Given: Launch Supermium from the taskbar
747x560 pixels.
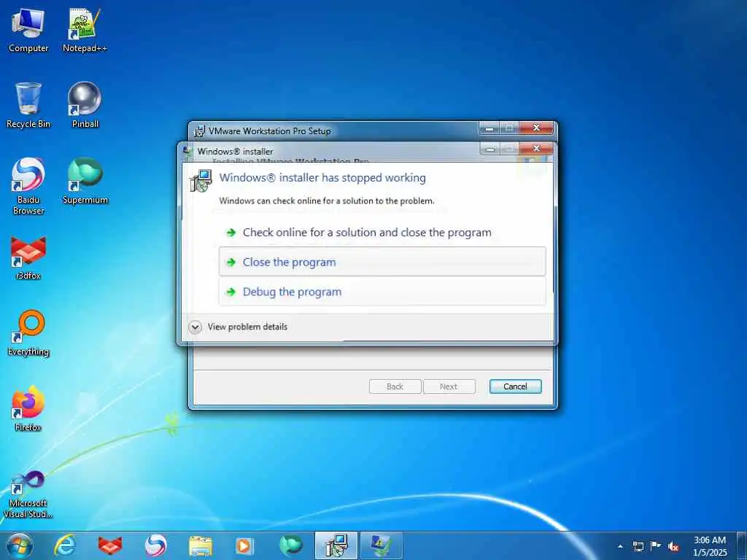Looking at the screenshot, I should pos(290,545).
